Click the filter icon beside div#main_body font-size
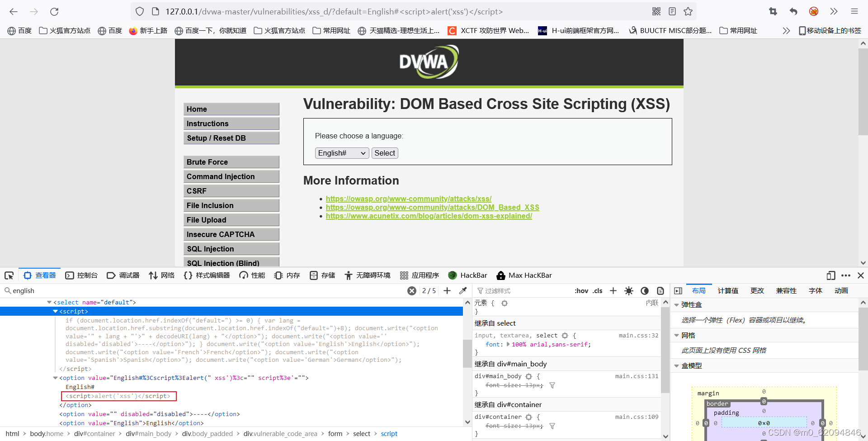This screenshot has height=441, width=868. 552,385
